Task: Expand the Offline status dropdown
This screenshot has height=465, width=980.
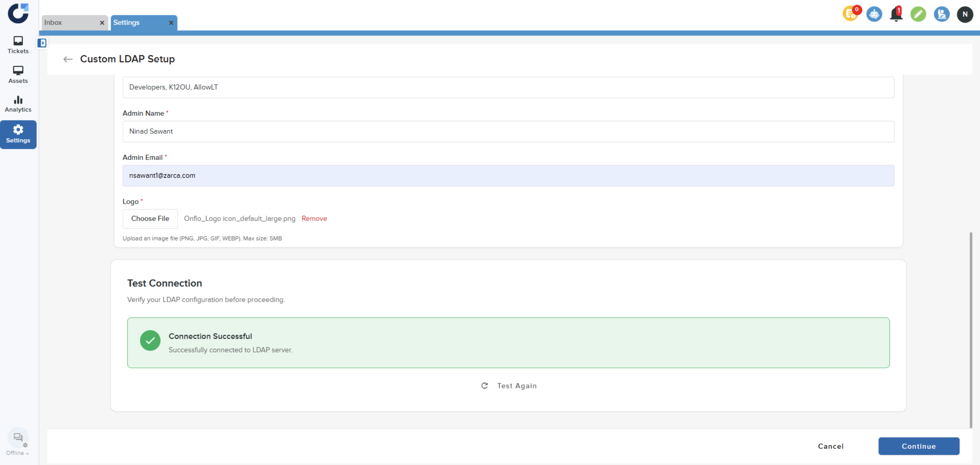Action: [18, 453]
